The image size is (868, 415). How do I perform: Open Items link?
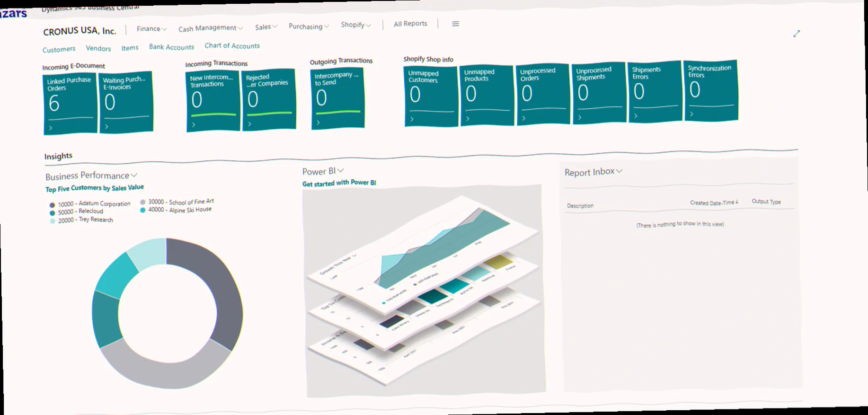coord(130,48)
